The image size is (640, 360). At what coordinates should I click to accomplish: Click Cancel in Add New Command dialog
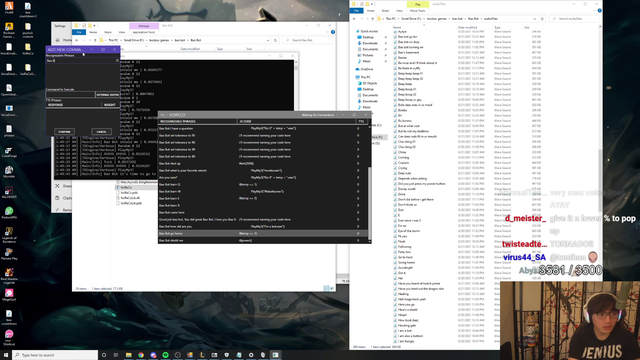pos(101,132)
